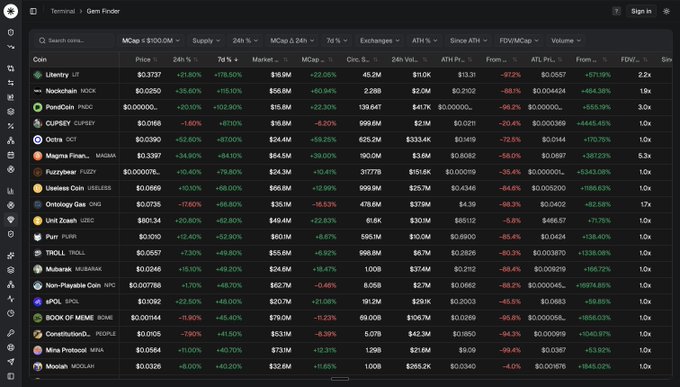Open the 7d % filter dropdown

coord(337,40)
